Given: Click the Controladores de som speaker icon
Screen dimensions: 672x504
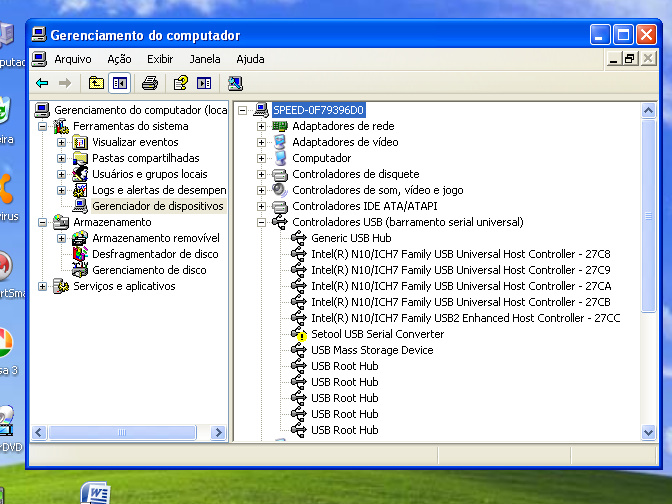Looking at the screenshot, I should (x=280, y=190).
